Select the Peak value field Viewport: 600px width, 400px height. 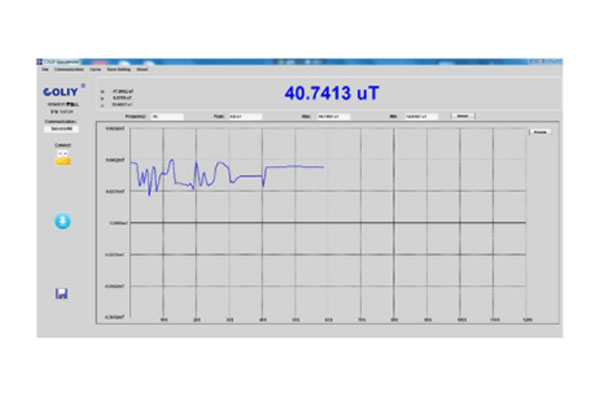click(x=244, y=116)
